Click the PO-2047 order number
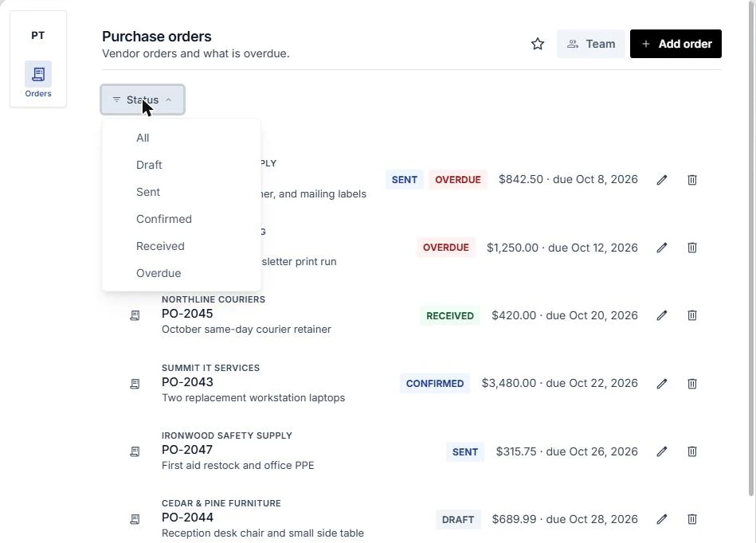Viewport: 756px width, 543px height. 187,450
